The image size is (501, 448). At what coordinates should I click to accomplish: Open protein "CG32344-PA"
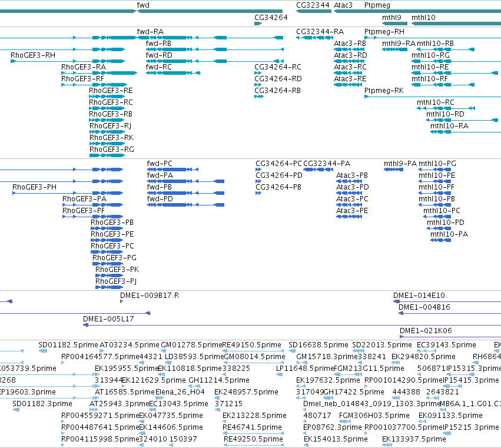coord(327,164)
